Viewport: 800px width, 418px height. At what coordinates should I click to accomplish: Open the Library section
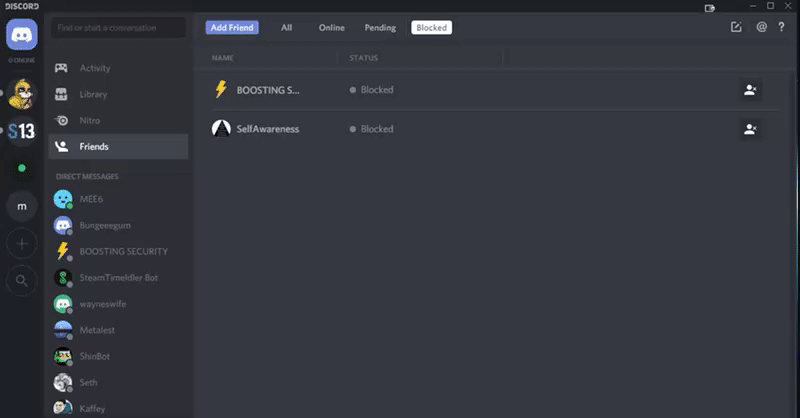[118, 94]
